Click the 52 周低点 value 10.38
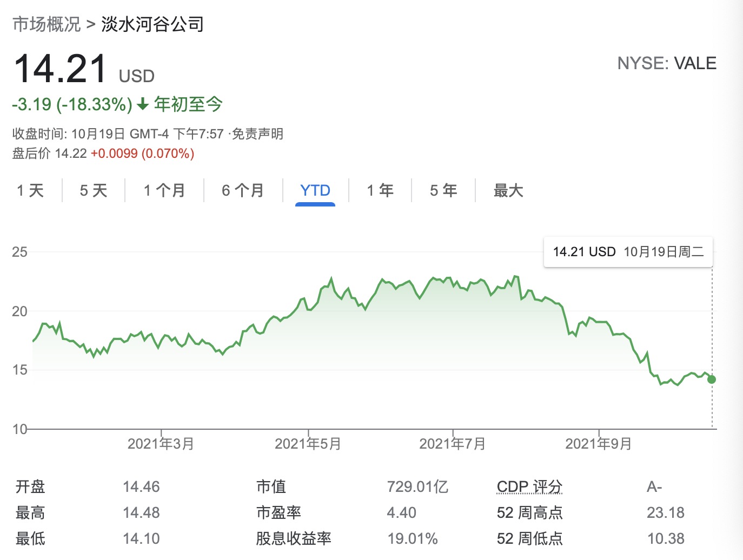Viewport: 743px width, 560px height. (666, 538)
